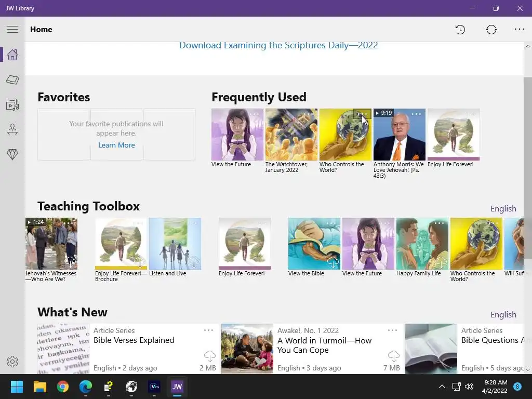The image size is (532, 399).
Task: Download A World in Turmoil via cloud icon
Action: click(394, 356)
